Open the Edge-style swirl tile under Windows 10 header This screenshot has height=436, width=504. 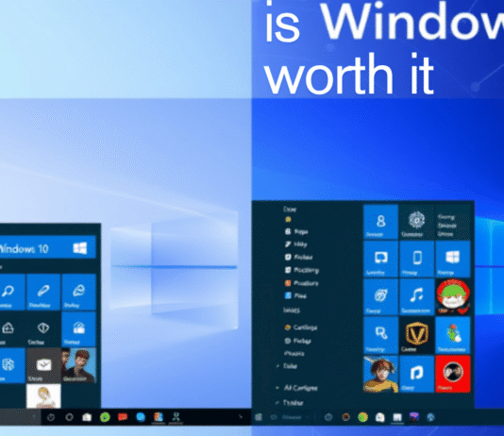pos(78,292)
